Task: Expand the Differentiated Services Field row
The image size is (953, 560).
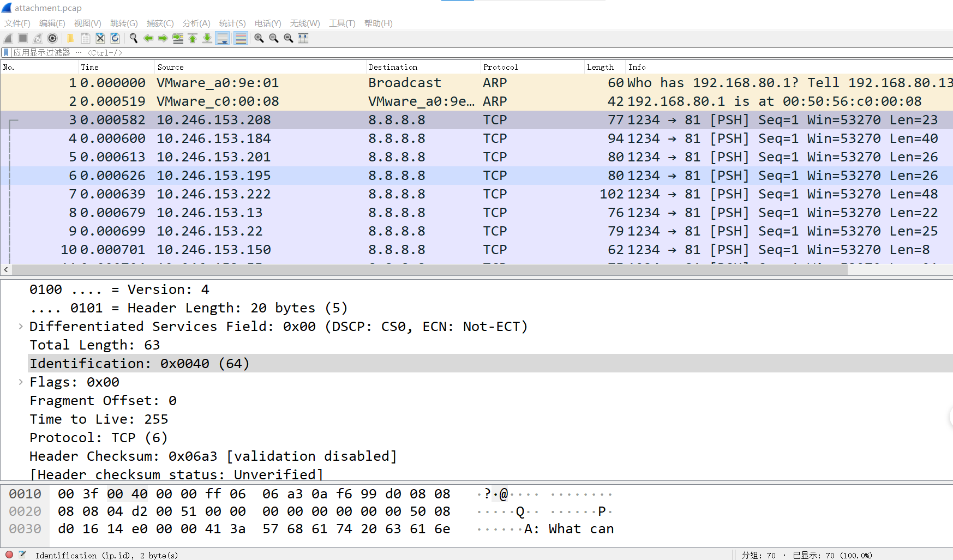Action: pos(21,327)
